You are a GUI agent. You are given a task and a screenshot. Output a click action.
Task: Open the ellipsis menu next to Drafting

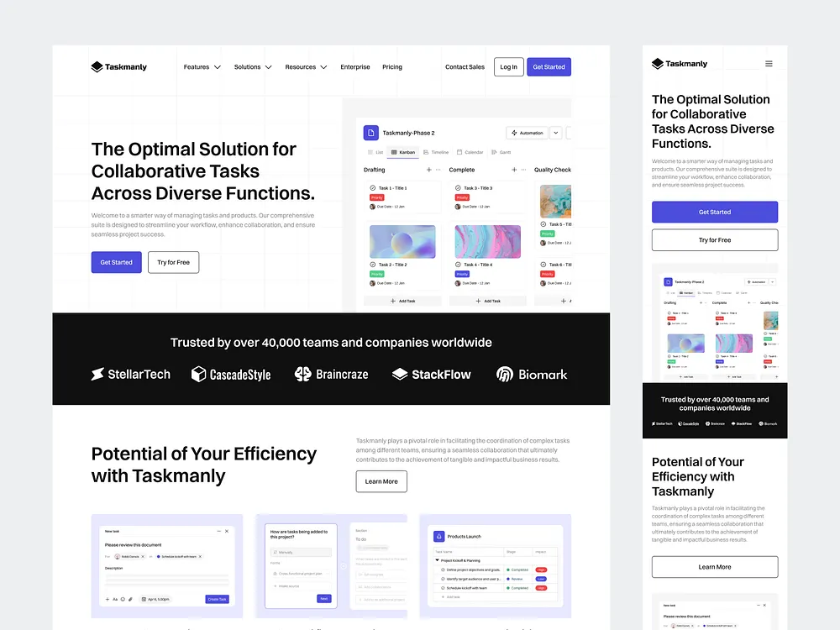tap(438, 170)
